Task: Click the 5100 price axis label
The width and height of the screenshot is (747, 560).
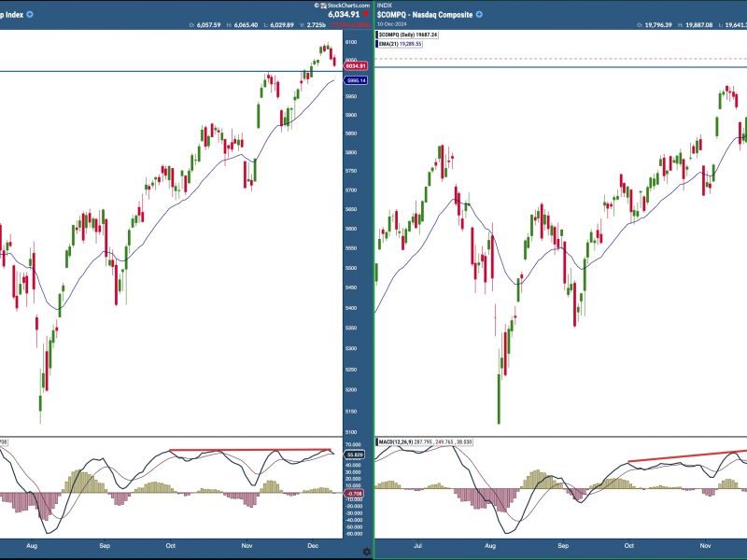Action: pos(351,432)
